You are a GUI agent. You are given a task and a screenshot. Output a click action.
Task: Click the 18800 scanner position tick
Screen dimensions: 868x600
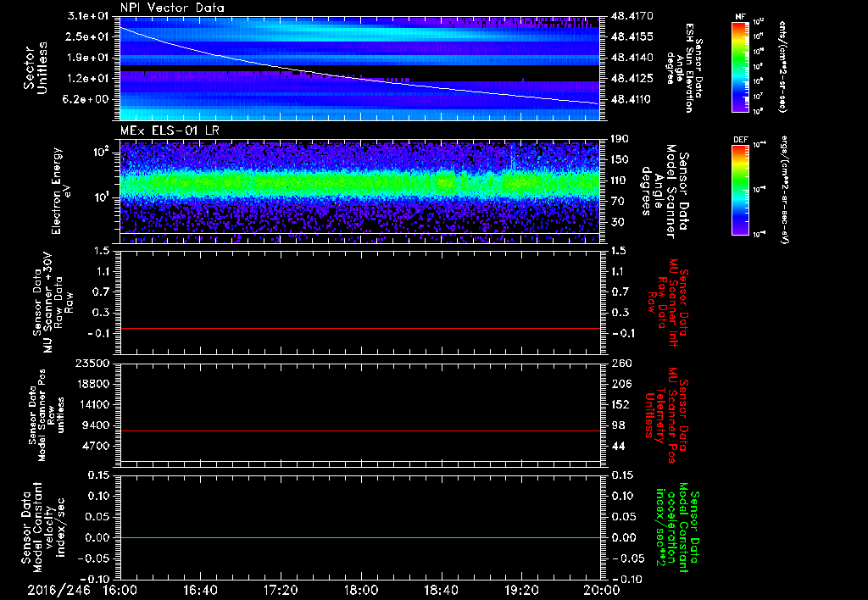coord(92,384)
